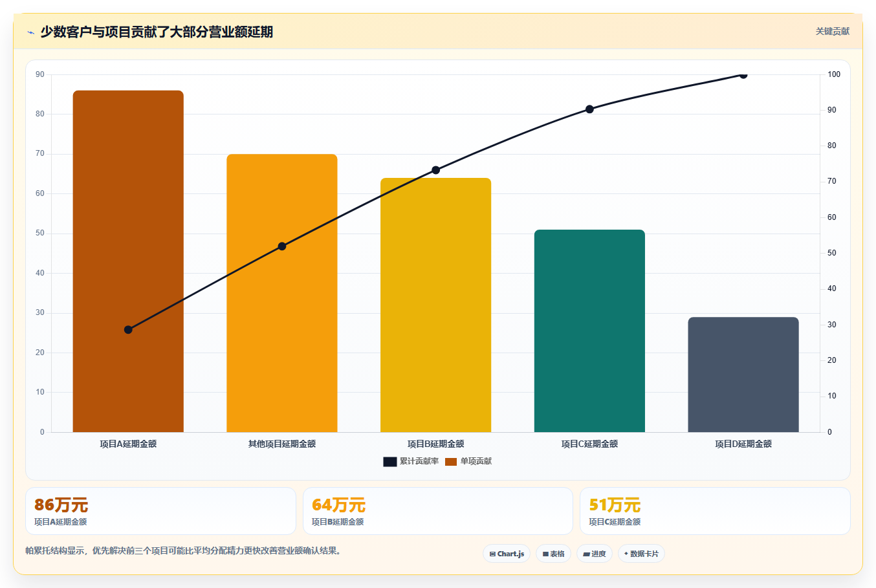876x588 pixels.
Task: Click the 关键贡献 label in the header
Action: pos(832,31)
